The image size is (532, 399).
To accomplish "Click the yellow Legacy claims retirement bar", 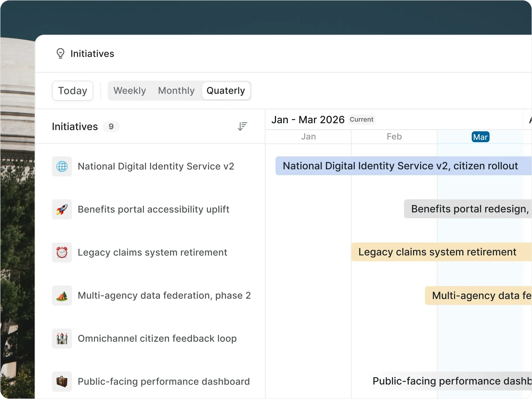I will click(x=442, y=252).
